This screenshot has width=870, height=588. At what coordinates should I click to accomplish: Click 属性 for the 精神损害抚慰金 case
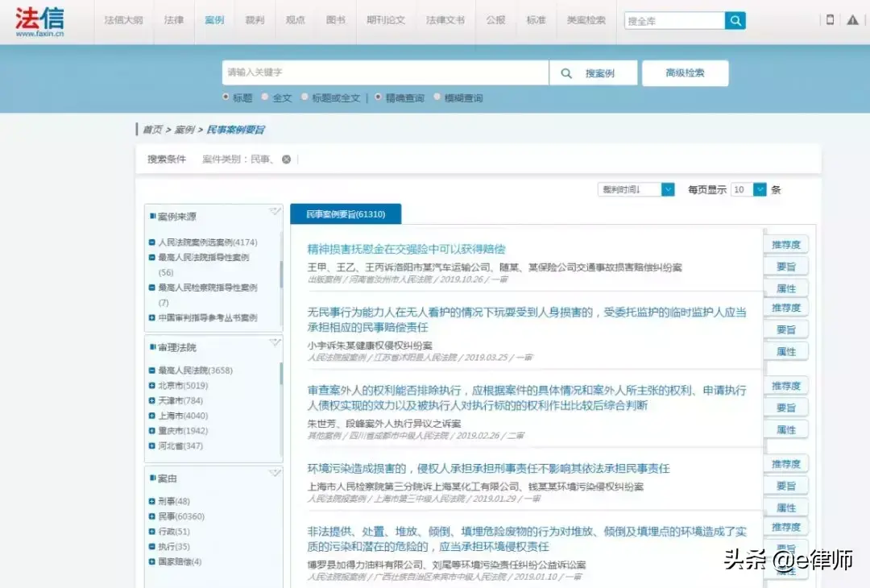click(785, 288)
